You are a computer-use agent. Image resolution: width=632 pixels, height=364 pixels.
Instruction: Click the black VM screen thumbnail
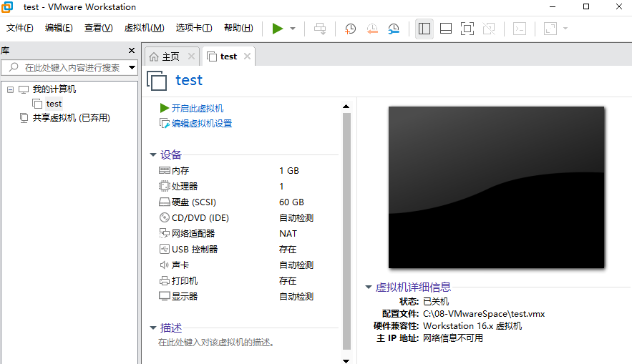click(496, 187)
